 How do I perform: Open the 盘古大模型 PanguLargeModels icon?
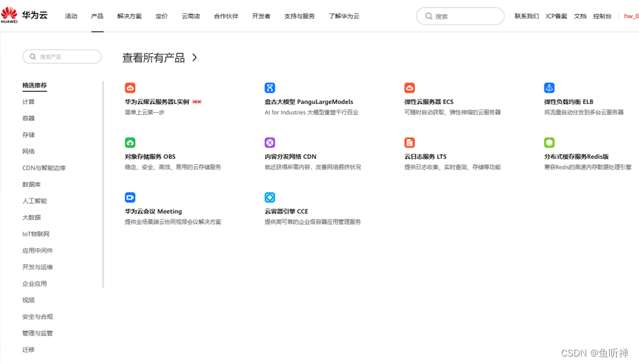270,88
